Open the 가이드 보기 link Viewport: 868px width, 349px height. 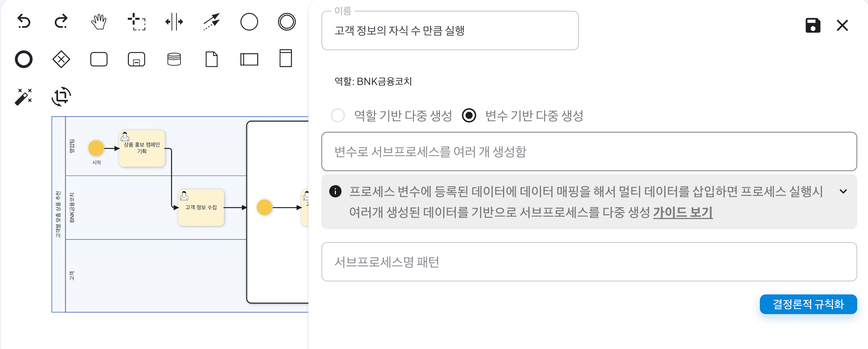(683, 212)
